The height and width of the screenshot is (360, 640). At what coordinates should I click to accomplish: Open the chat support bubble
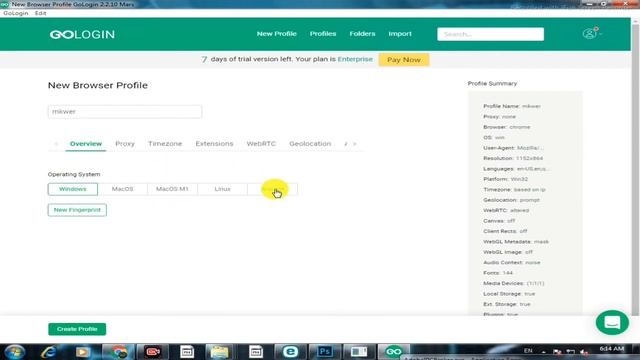pyautogui.click(x=612, y=322)
